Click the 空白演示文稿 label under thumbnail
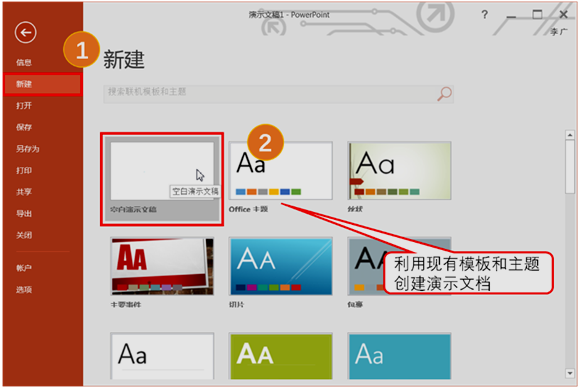Screen dimensions: 580x388 tap(133, 209)
